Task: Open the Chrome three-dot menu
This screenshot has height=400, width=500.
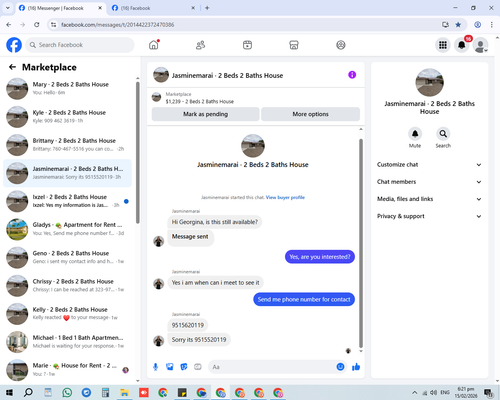Action: click(492, 25)
